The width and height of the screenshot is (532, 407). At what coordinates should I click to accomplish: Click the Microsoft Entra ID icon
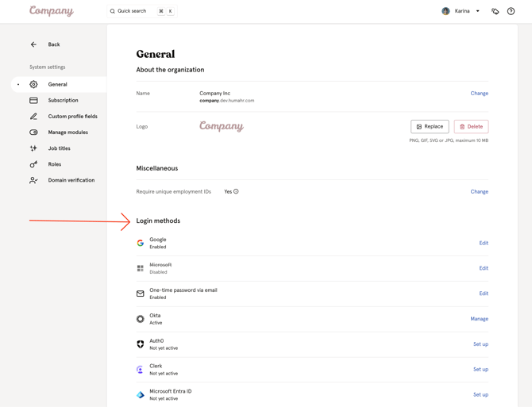click(x=140, y=395)
